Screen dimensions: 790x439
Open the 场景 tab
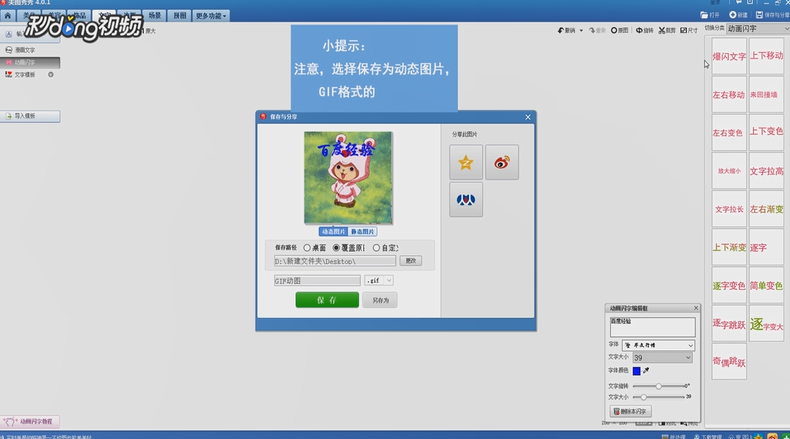(154, 16)
